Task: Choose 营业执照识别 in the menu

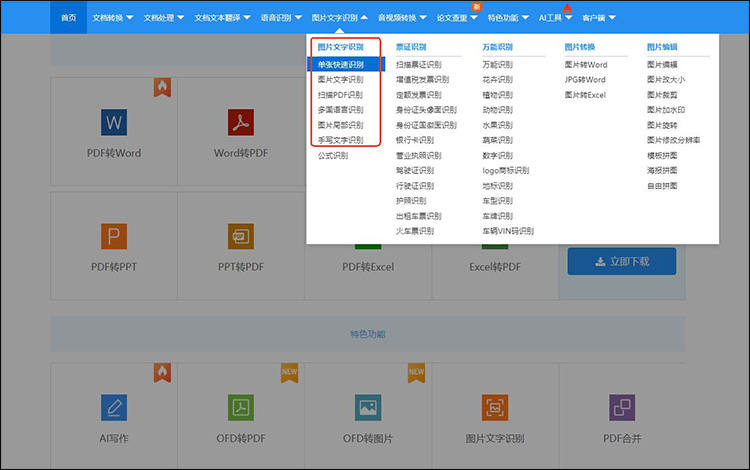Action: click(419, 155)
